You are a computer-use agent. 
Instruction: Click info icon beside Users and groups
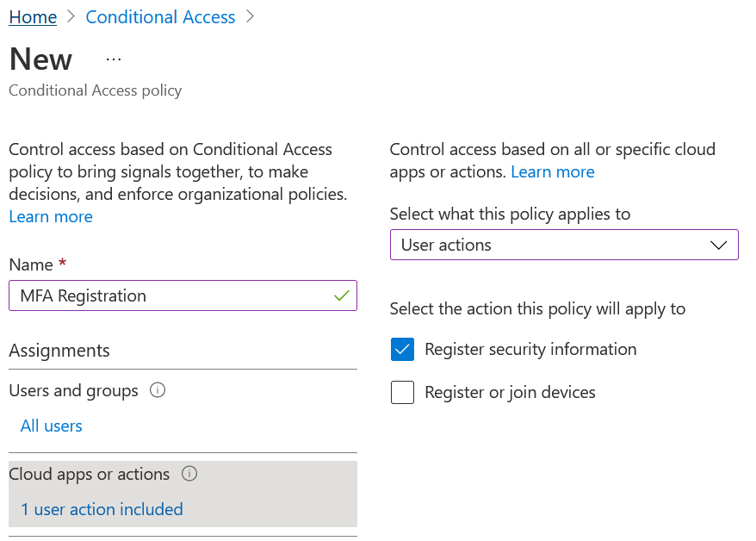point(158,389)
